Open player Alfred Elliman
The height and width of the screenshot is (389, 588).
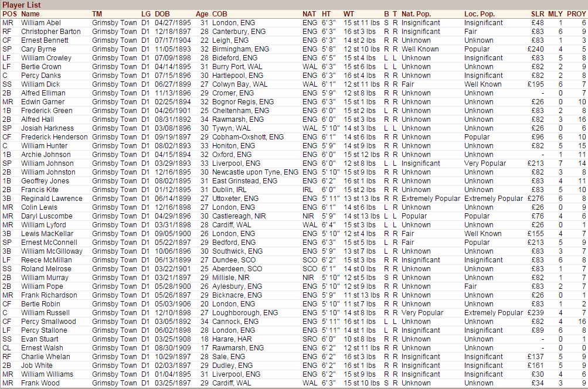coord(43,93)
